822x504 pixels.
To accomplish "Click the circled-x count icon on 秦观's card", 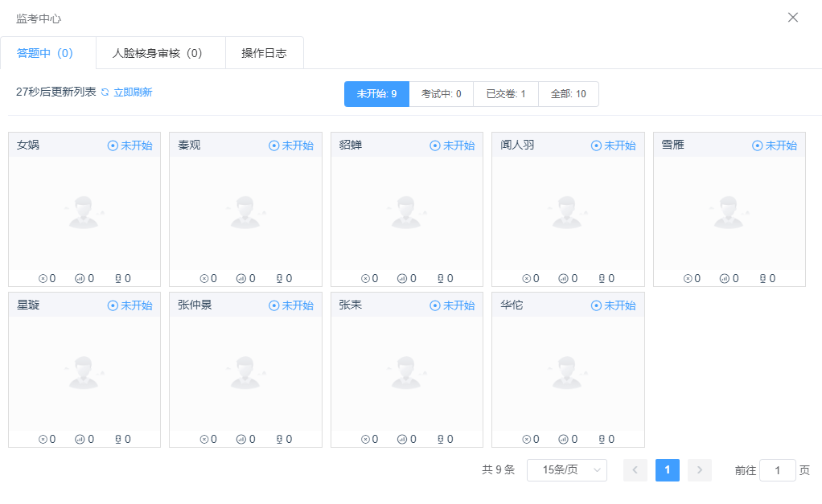I will click(204, 279).
